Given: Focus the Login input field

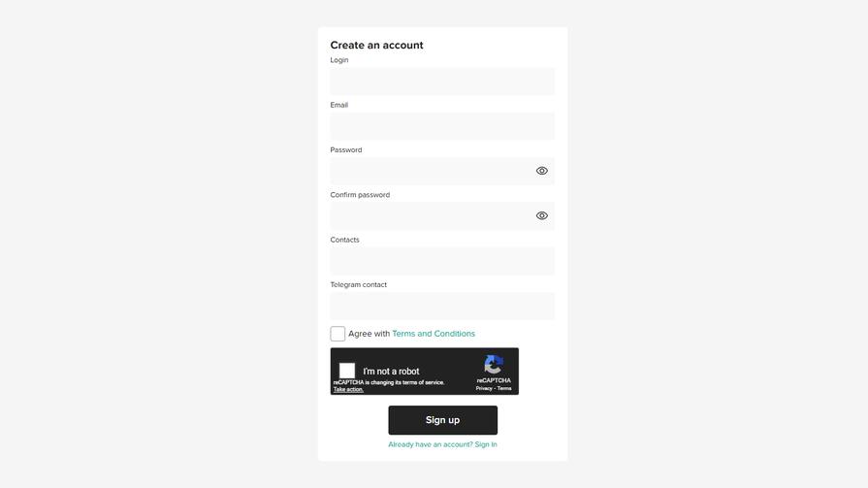Looking at the screenshot, I should (442, 81).
